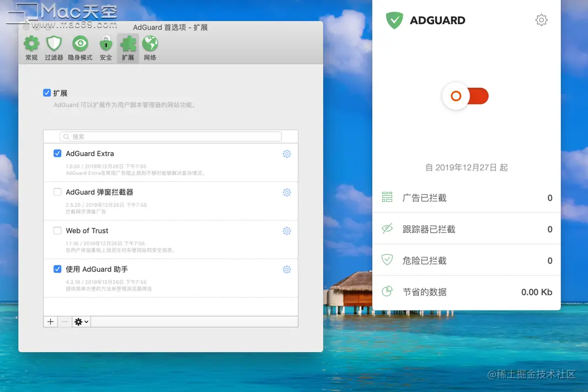Screen dimensions: 588x392
Task: Click the 搜索 extension search field
Action: [170, 136]
